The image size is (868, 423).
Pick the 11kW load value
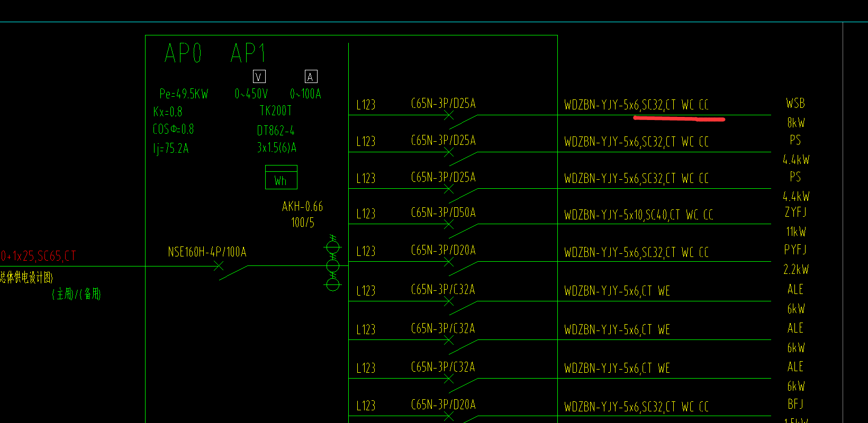(796, 232)
